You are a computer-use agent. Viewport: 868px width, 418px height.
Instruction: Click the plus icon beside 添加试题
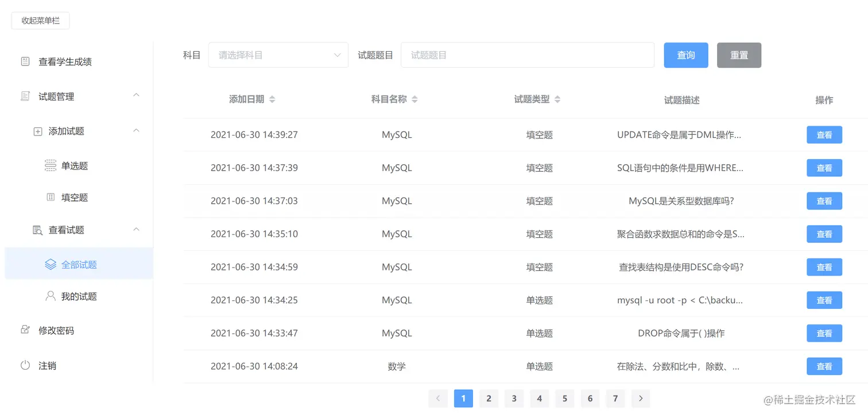pos(38,131)
